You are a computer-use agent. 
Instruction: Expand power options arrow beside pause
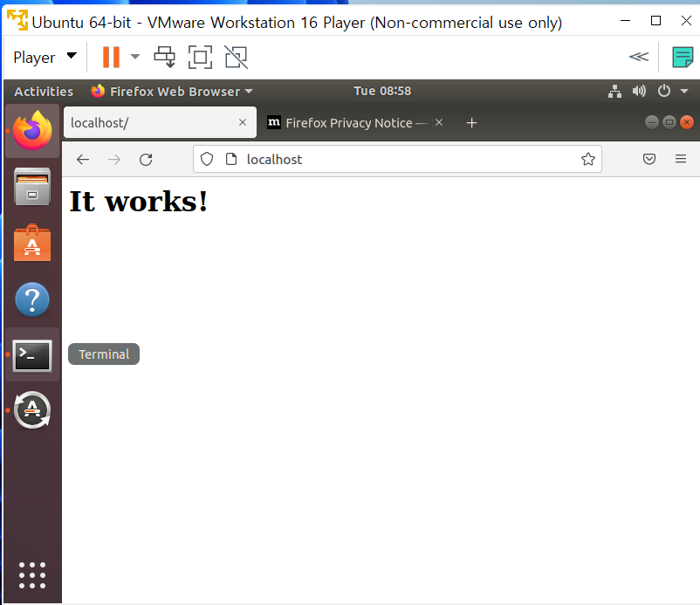[x=135, y=57]
